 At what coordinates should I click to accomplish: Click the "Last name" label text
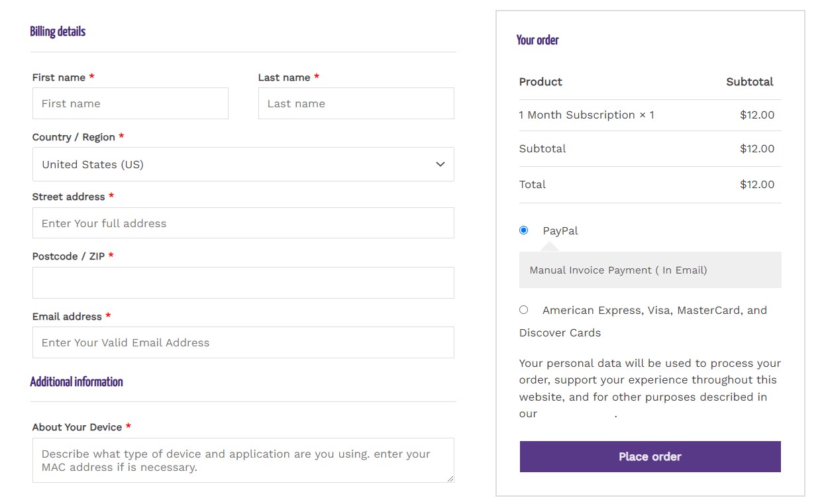[x=284, y=77]
